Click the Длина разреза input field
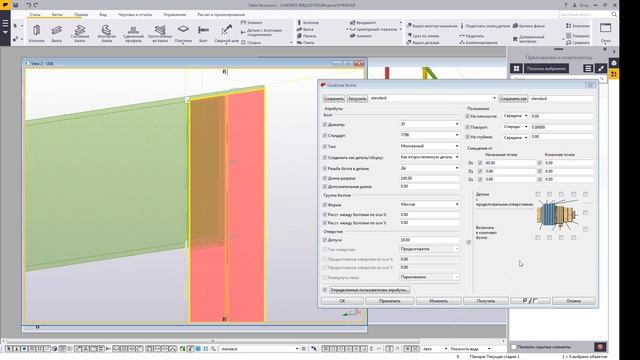 pyautogui.click(x=429, y=178)
